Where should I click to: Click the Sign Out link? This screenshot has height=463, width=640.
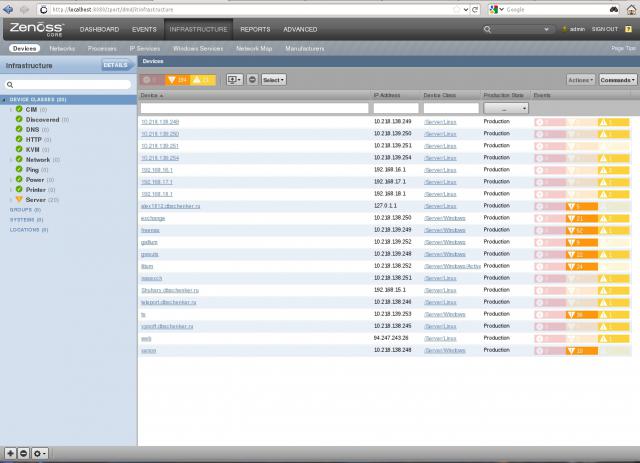(x=605, y=29)
